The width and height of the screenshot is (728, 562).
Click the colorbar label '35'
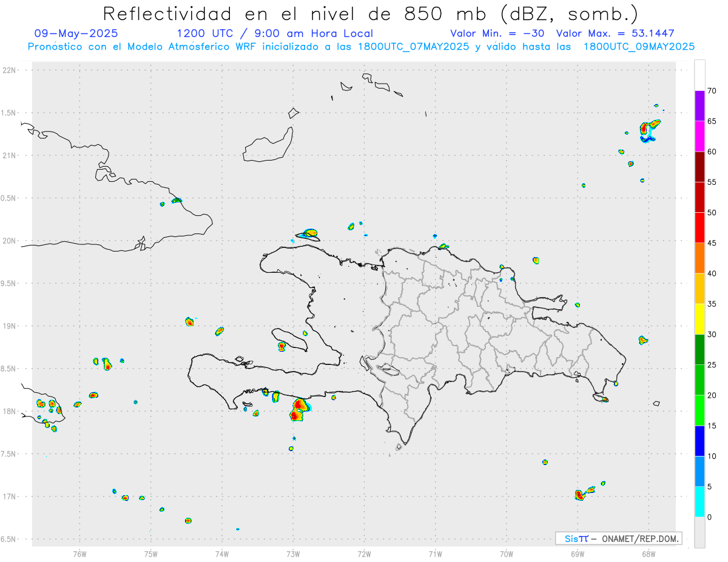click(712, 304)
